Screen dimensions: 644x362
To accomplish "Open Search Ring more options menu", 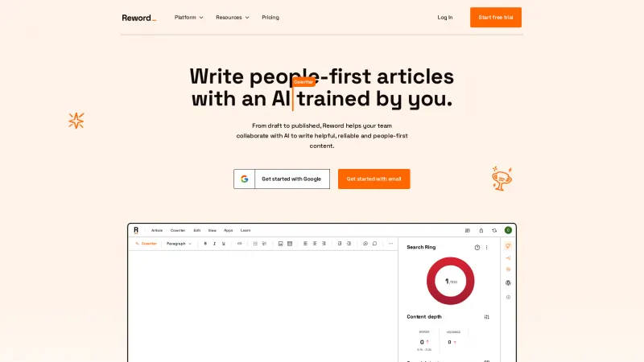I will [x=487, y=248].
